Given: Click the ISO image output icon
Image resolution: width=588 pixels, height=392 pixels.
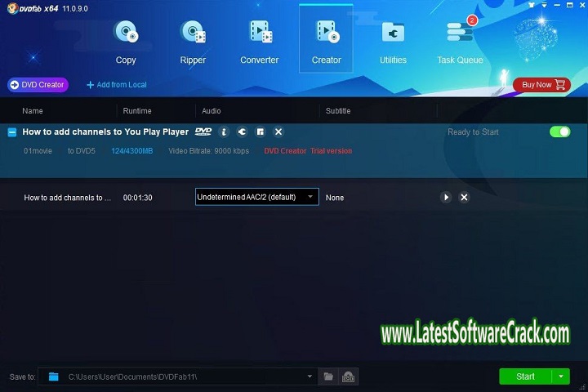Looking at the screenshot, I should point(348,376).
